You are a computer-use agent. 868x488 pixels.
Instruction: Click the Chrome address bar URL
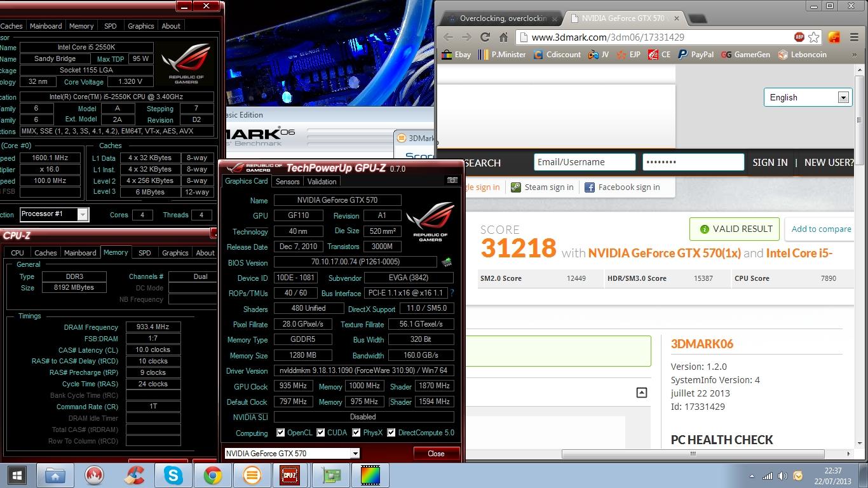tap(607, 37)
